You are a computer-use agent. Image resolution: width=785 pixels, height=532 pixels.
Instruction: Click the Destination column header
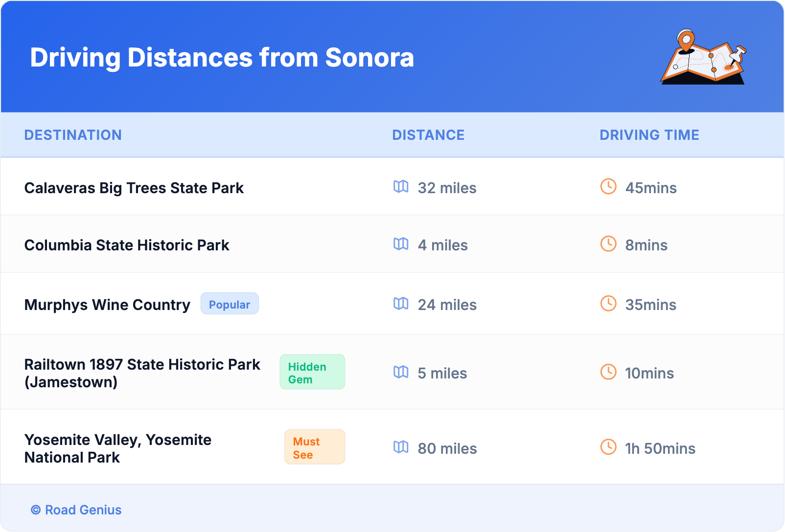(x=73, y=135)
